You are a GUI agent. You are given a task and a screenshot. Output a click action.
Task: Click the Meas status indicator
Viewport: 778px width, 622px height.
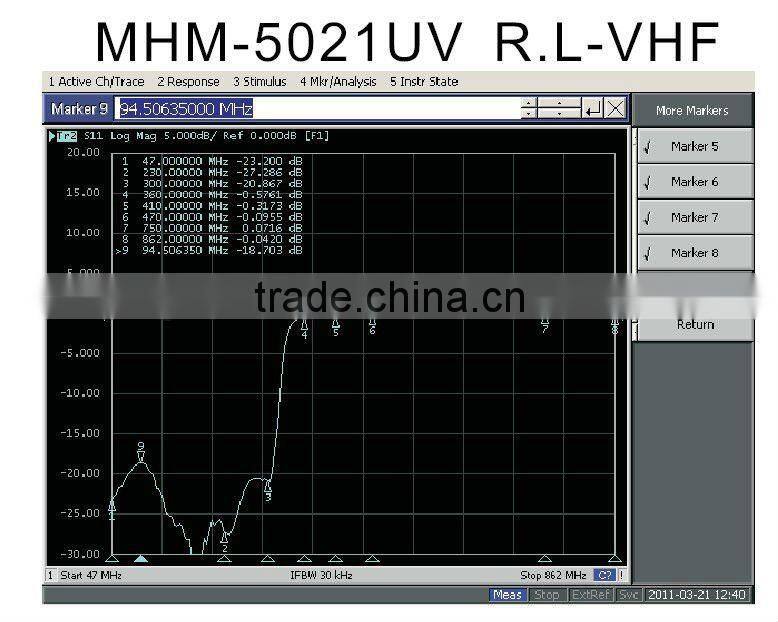507,594
